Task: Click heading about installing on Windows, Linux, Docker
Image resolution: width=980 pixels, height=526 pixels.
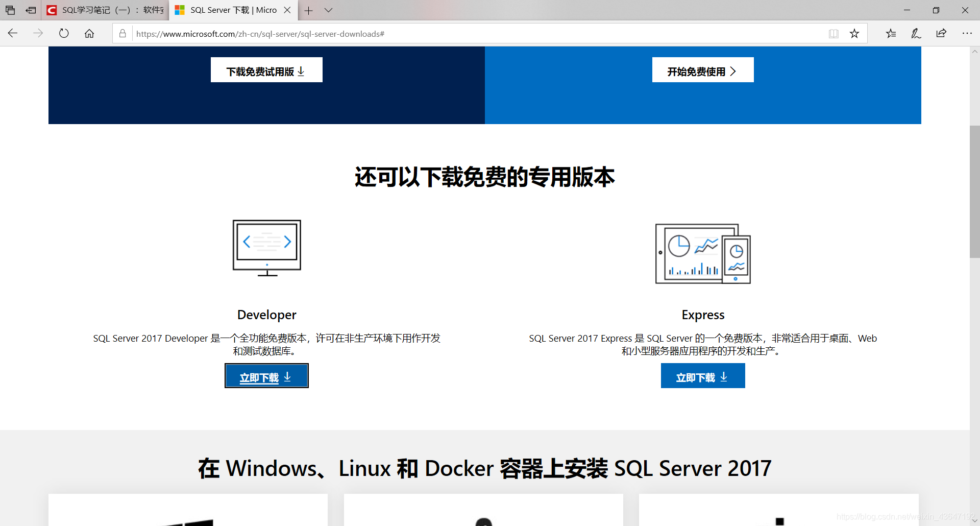Action: (x=485, y=468)
